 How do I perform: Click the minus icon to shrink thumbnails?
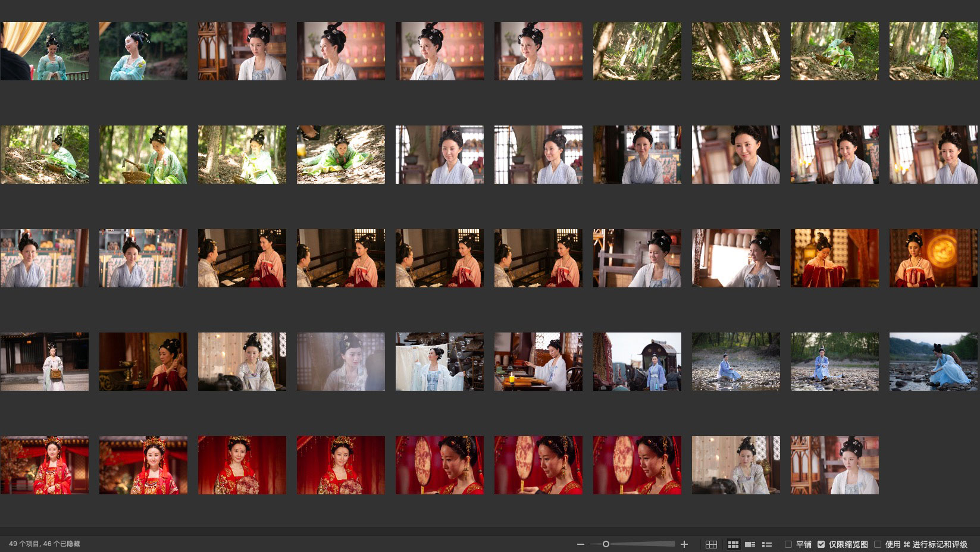(x=580, y=544)
